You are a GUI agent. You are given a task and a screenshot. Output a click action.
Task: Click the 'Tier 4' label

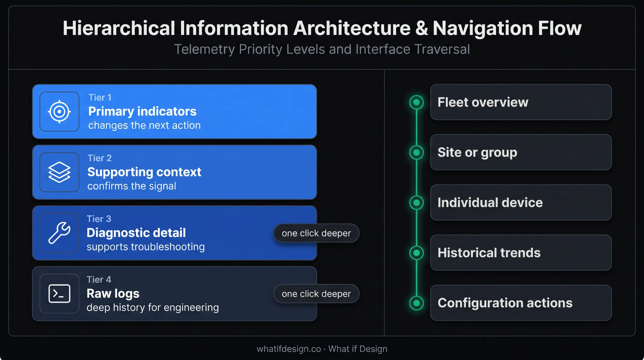click(99, 280)
